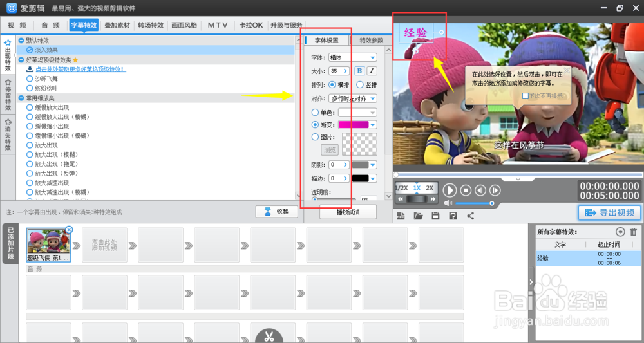
Task: Choose 横排 horizontal text arrangement
Action: coord(339,85)
